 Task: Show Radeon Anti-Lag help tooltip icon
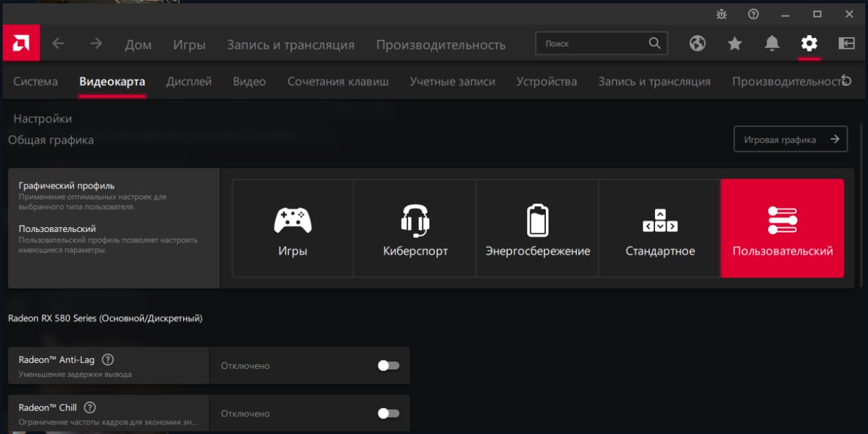tap(107, 359)
